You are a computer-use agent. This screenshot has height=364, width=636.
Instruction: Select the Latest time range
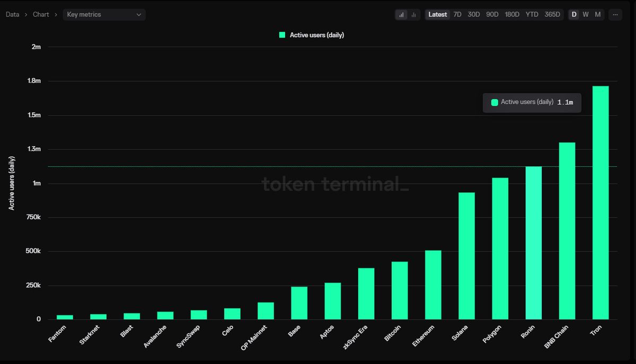438,15
